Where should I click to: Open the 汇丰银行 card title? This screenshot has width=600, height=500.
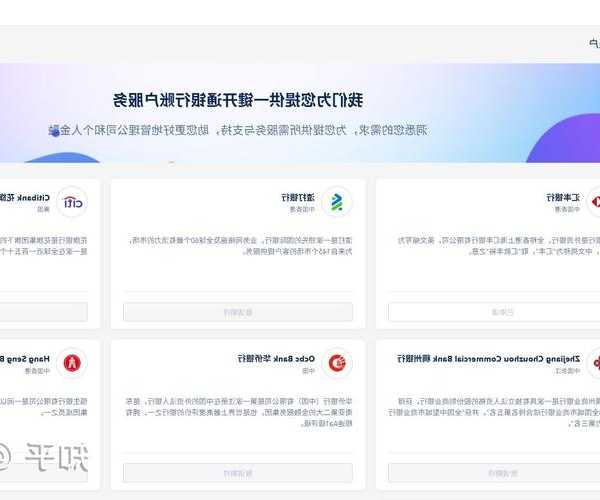(563, 198)
